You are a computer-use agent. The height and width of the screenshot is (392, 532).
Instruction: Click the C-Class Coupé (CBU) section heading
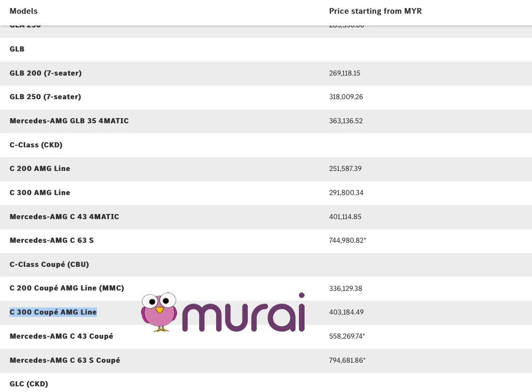tap(49, 264)
